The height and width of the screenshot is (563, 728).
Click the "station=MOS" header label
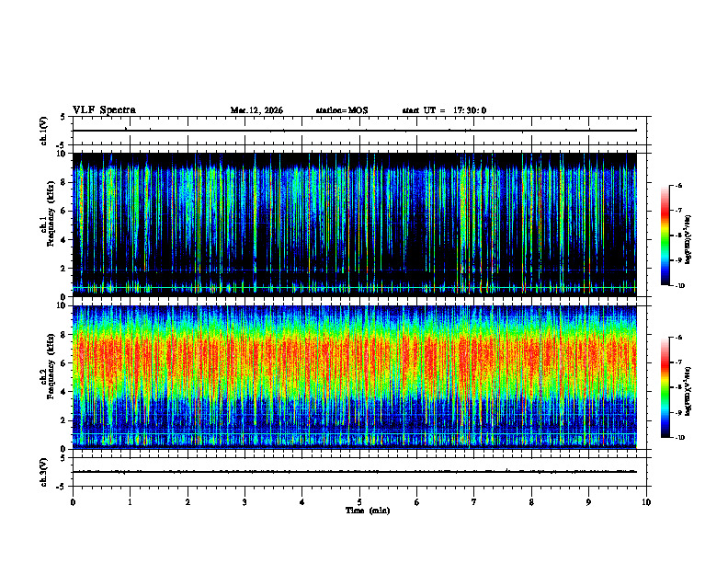click(x=342, y=110)
